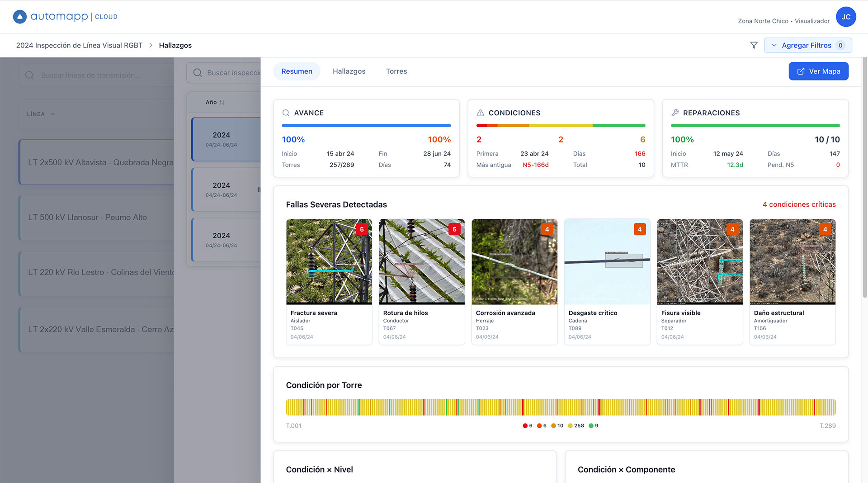Switch to the Torres tab
Viewport: 868px width, 483px height.
click(x=396, y=71)
